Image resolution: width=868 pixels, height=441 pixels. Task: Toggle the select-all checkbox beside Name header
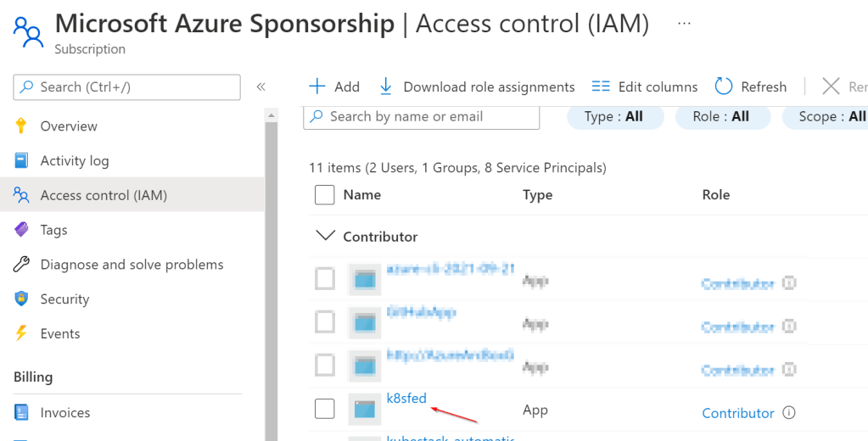[325, 195]
